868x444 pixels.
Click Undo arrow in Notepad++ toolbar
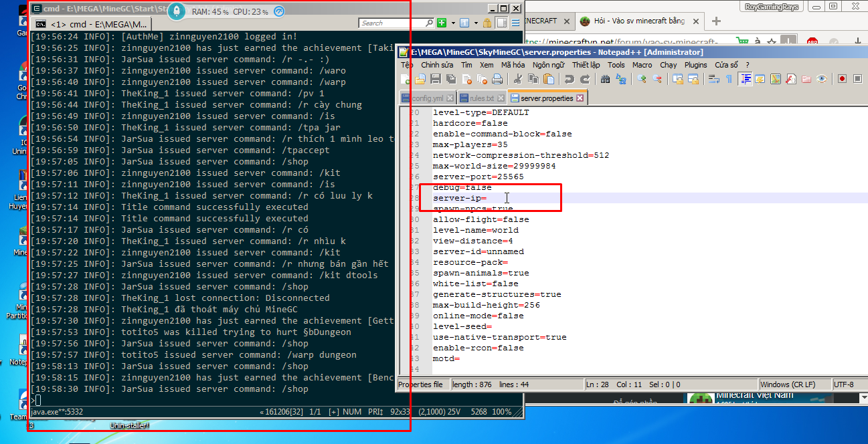tap(569, 79)
